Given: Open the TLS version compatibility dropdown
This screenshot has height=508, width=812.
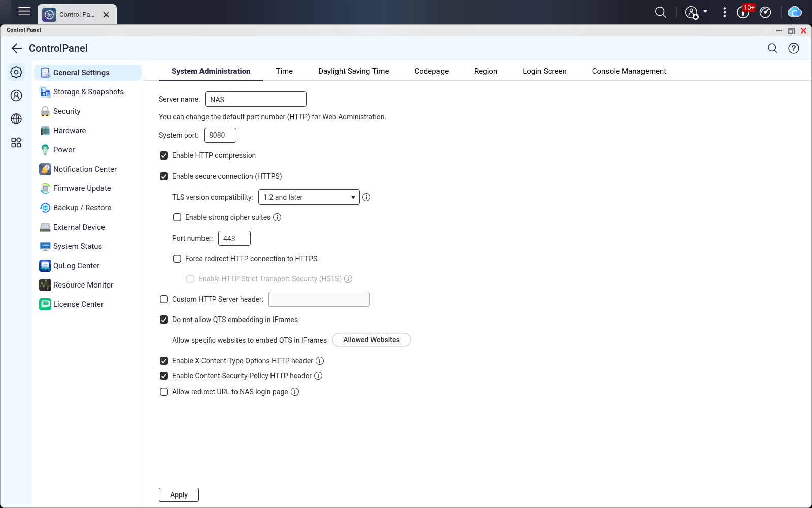Looking at the screenshot, I should tap(309, 197).
